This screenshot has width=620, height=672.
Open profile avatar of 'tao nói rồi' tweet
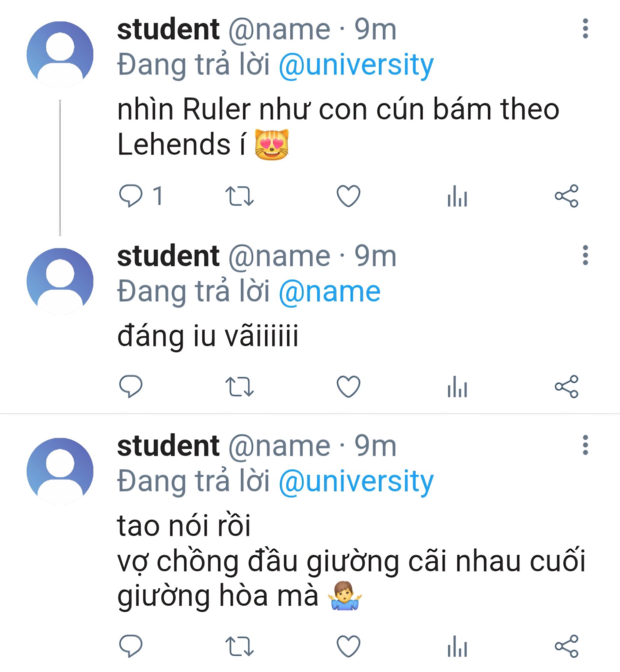[60, 471]
